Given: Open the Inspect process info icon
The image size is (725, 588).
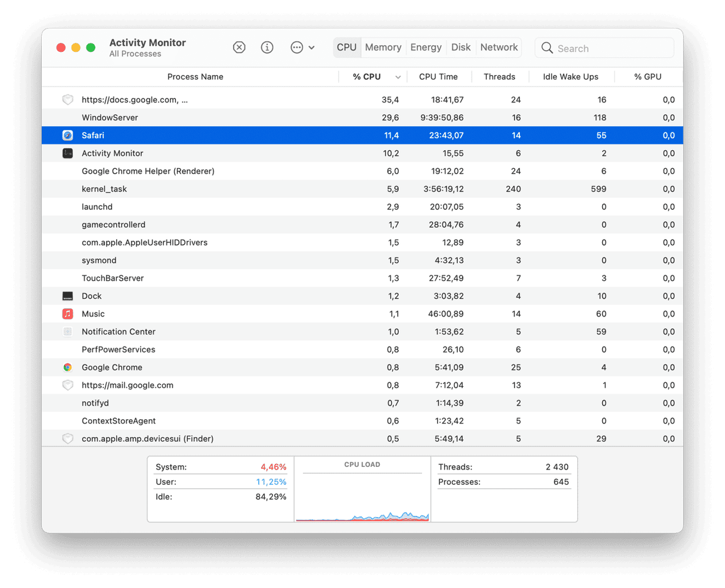Looking at the screenshot, I should tap(267, 47).
